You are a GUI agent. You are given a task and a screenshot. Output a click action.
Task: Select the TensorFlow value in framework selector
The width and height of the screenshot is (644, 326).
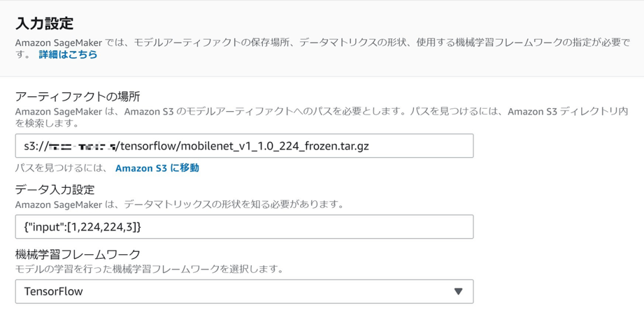tap(53, 291)
